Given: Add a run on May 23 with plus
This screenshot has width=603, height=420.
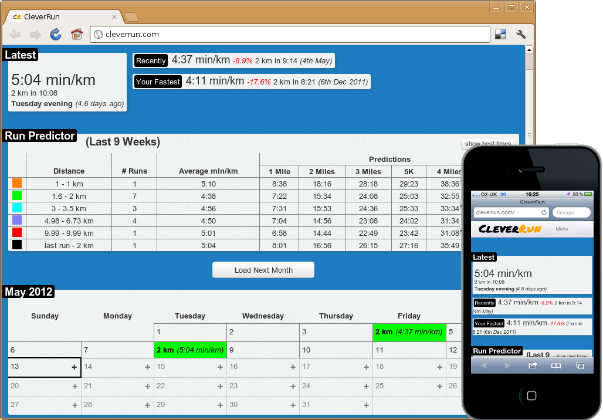Looking at the screenshot, I should pyautogui.click(x=293, y=386).
